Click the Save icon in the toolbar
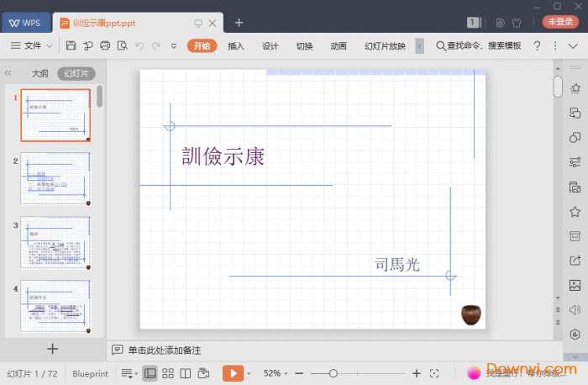Viewport: 588px width, 385px height. pos(71,45)
